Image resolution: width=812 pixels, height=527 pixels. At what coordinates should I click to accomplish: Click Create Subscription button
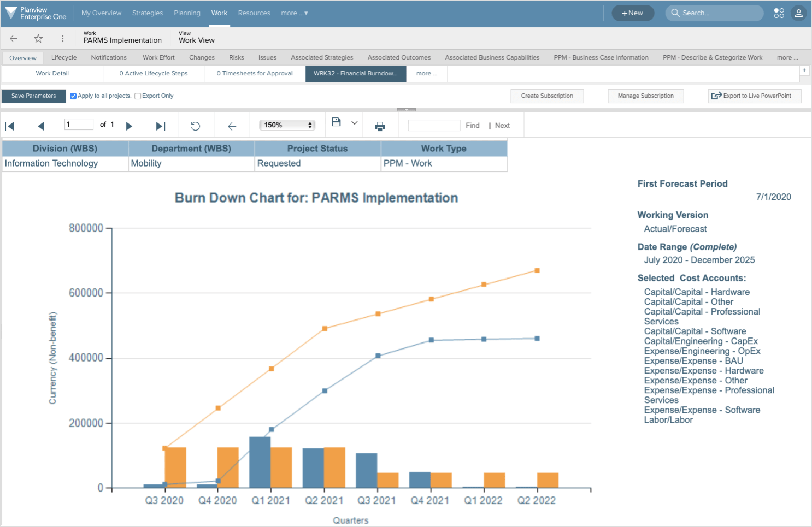[547, 96]
